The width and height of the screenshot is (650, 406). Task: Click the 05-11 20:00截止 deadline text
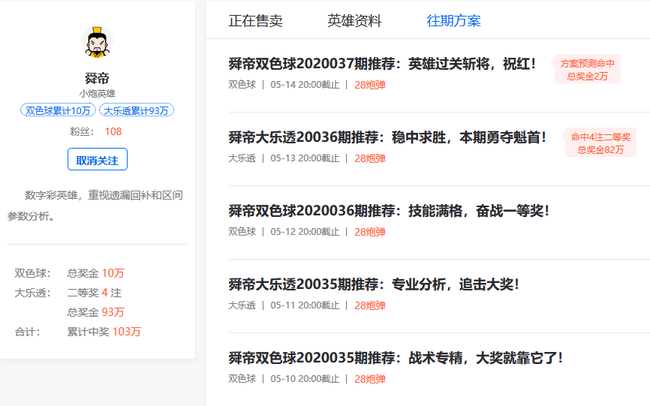(x=305, y=306)
